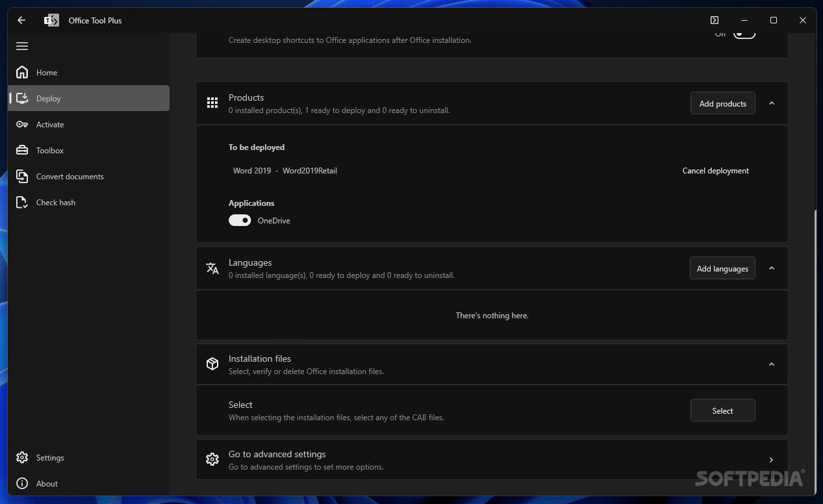Click the Toolbox briefcase icon
This screenshot has width=823, height=504.
[22, 150]
